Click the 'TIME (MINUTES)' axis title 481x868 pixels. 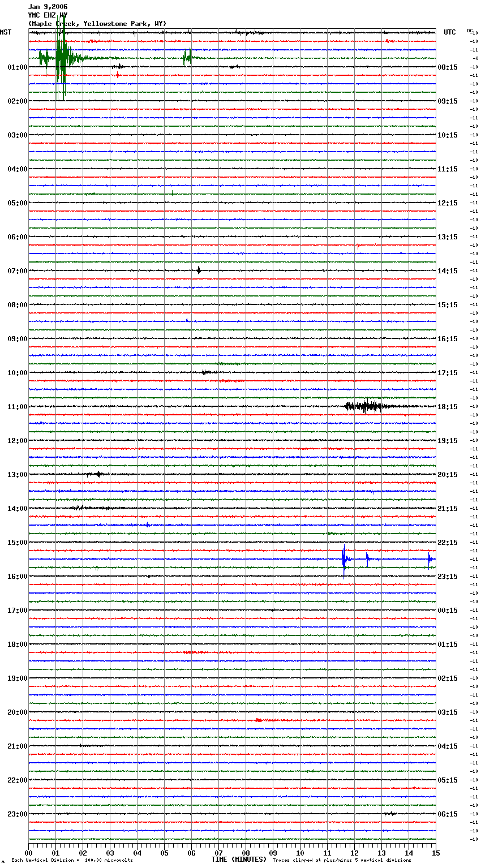pyautogui.click(x=239, y=860)
